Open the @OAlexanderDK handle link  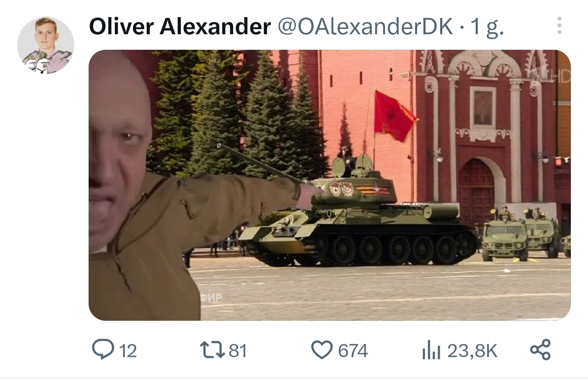(x=365, y=27)
